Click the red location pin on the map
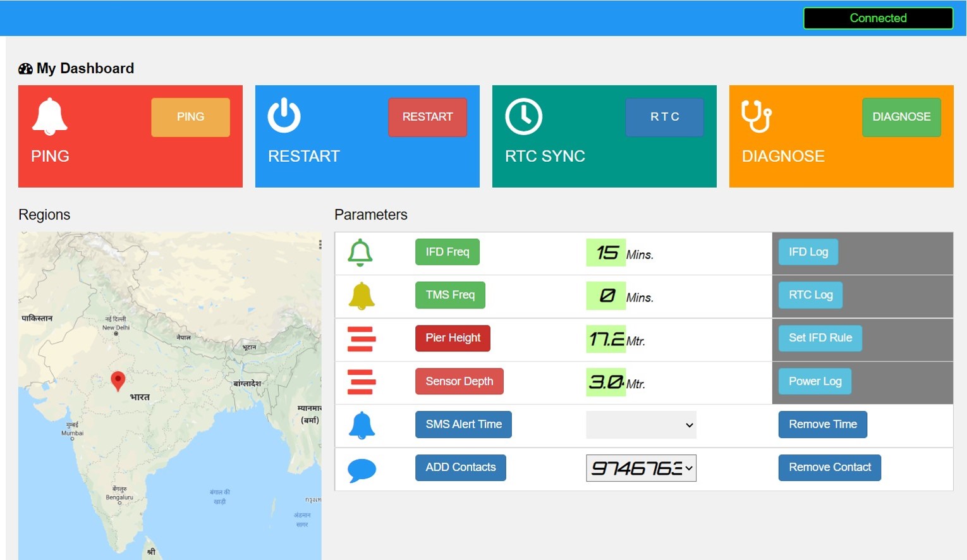967x560 pixels. 118,381
